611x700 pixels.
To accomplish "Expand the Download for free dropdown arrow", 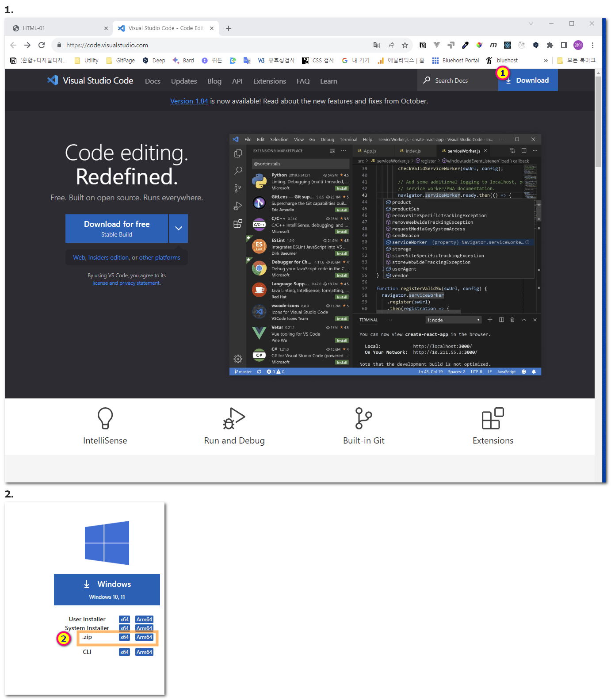I will point(178,229).
